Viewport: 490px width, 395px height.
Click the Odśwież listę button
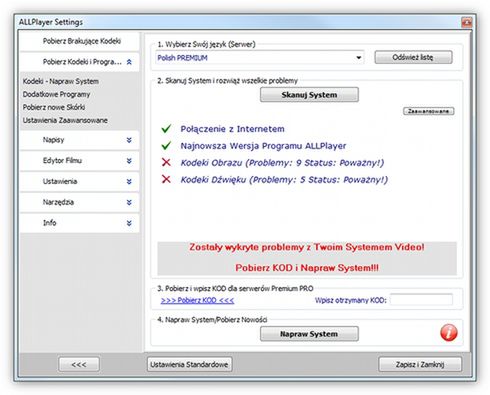[x=413, y=57]
